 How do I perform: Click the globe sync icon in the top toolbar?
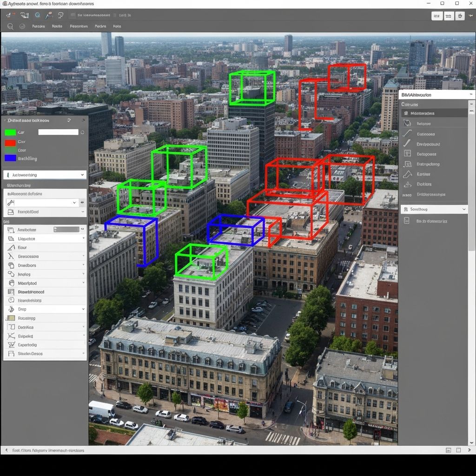click(x=37, y=15)
